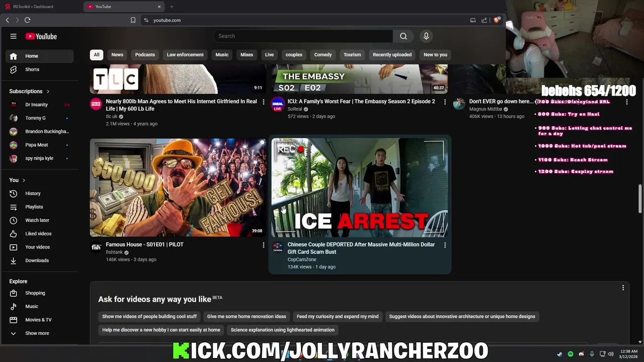Click the Brave Shields lion icon

(x=497, y=20)
